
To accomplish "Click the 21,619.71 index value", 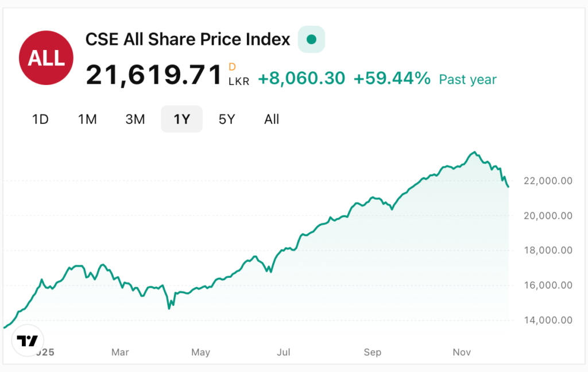I will coord(154,75).
